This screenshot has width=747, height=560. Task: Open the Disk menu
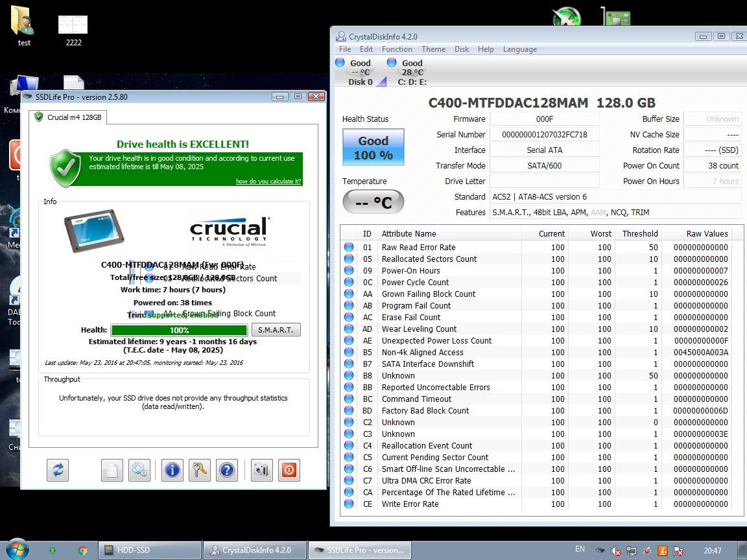click(462, 49)
